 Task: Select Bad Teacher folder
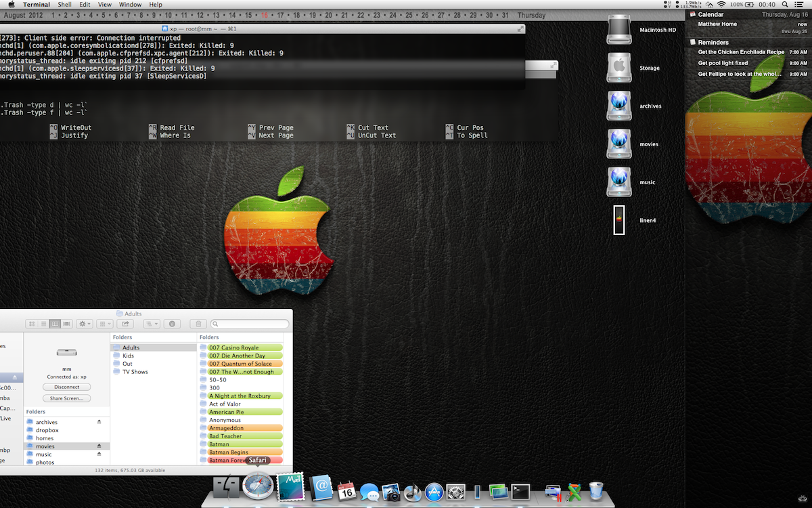coord(245,436)
